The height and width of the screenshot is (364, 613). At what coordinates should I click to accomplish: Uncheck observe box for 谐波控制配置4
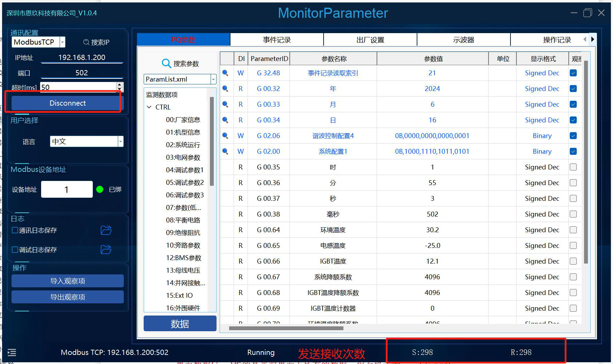pos(573,136)
